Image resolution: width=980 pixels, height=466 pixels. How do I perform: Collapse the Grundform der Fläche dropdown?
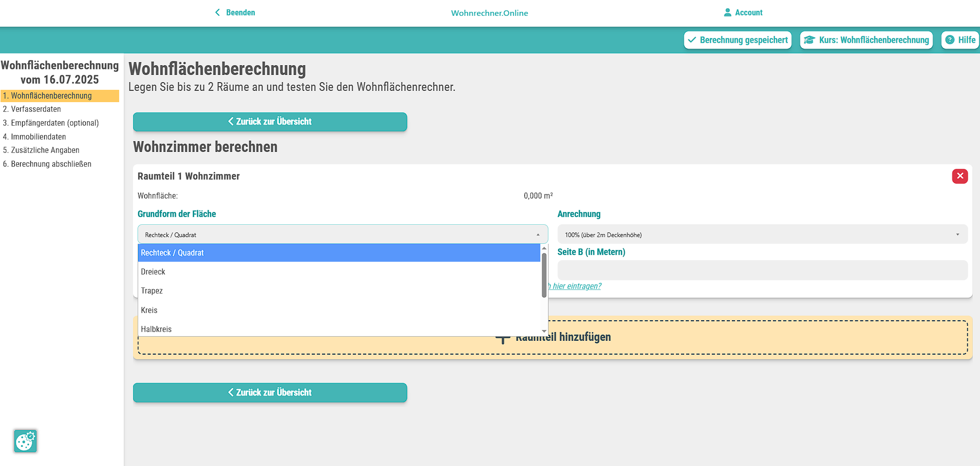pos(343,235)
